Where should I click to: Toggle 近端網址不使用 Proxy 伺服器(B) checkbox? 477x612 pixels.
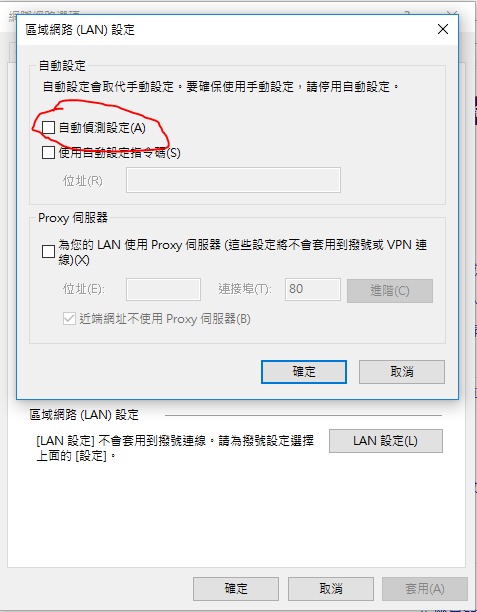[x=69, y=318]
